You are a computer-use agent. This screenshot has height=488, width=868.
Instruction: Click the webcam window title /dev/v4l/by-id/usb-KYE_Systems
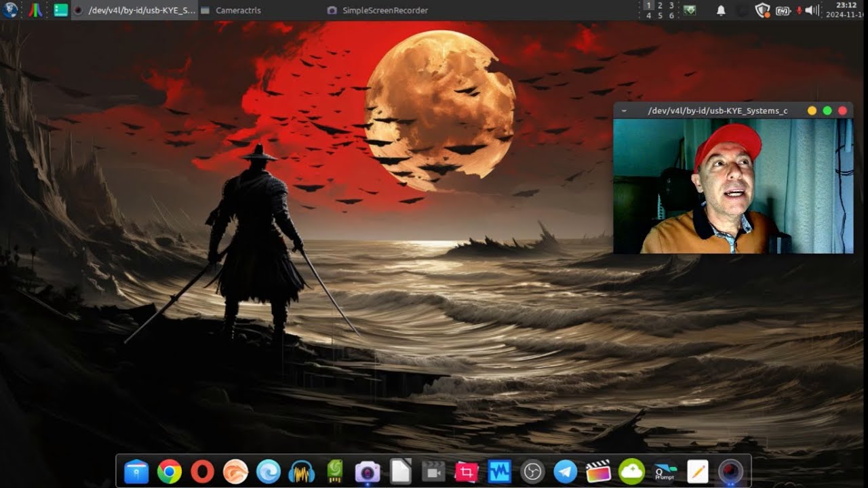coord(718,110)
